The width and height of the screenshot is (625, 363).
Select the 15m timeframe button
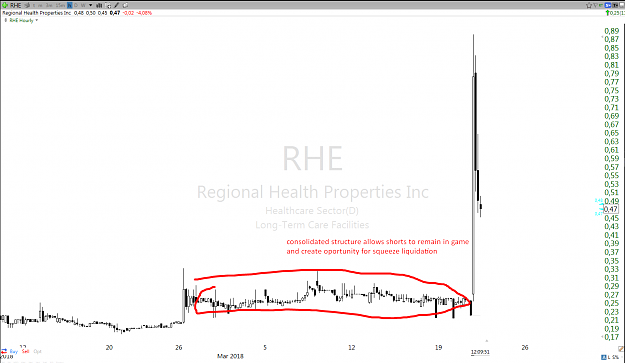click(61, 5)
